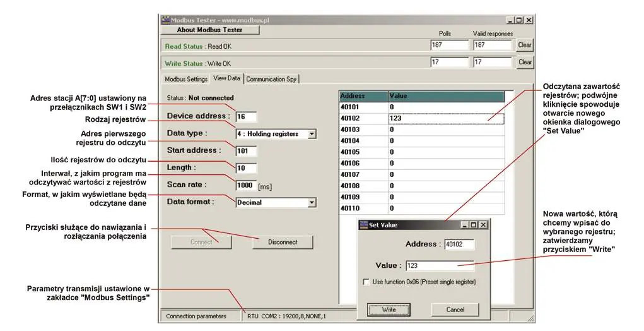Image resolution: width=644 pixels, height=331 pixels.
Task: Click the greyed Connect button
Action: [x=201, y=242]
